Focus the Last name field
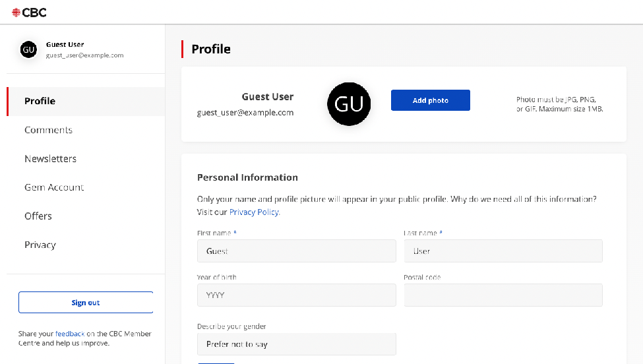Screen dimensions: 643x364 [503, 251]
